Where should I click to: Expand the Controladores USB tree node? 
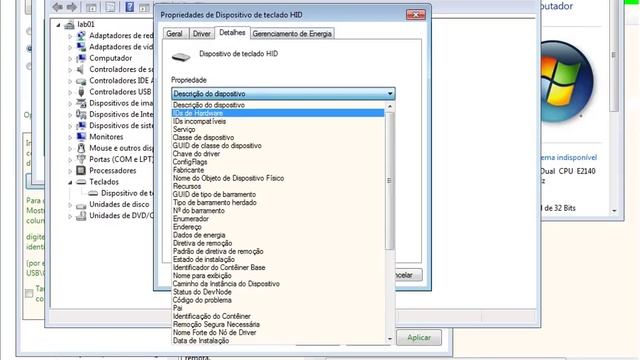(70, 92)
